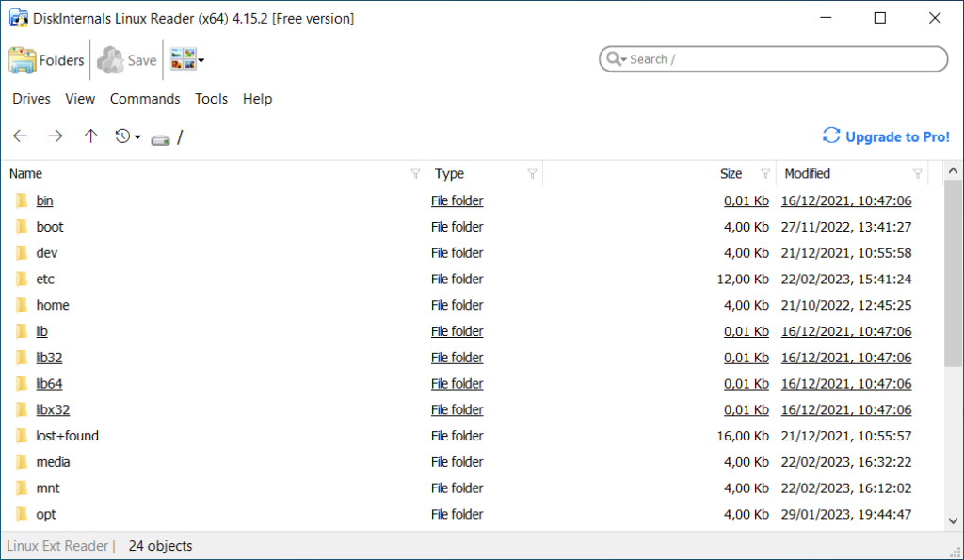Select the opt folder icon

[22, 514]
